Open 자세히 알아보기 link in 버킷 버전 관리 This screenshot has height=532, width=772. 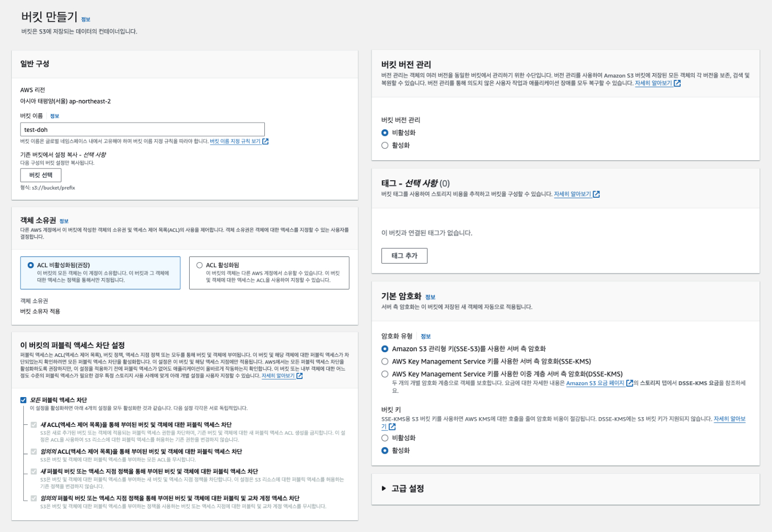pos(653,83)
